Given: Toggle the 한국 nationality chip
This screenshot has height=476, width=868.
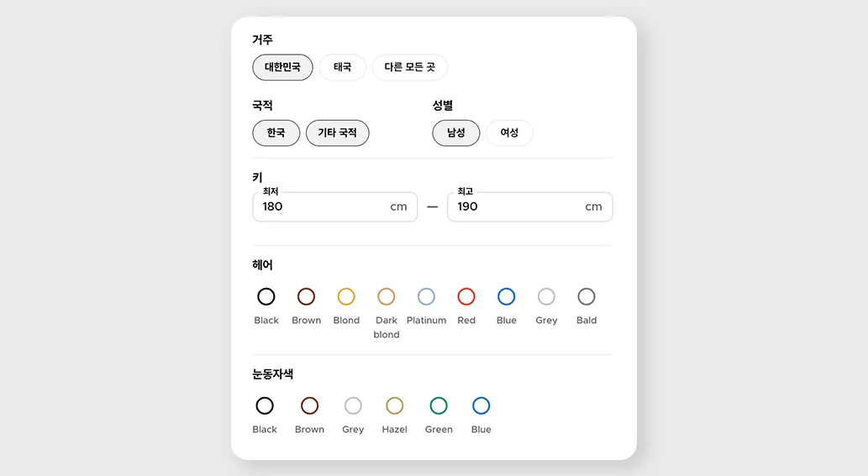Looking at the screenshot, I should tap(276, 133).
